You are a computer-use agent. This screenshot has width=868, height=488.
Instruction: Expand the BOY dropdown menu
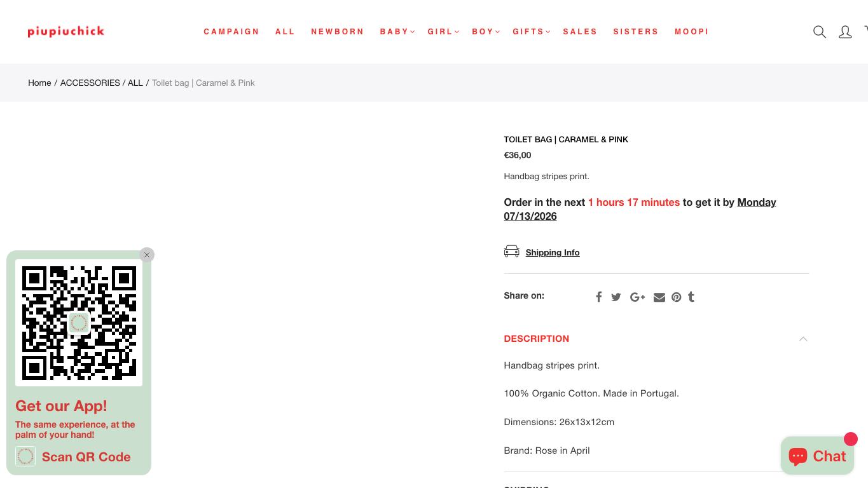pyautogui.click(x=486, y=32)
